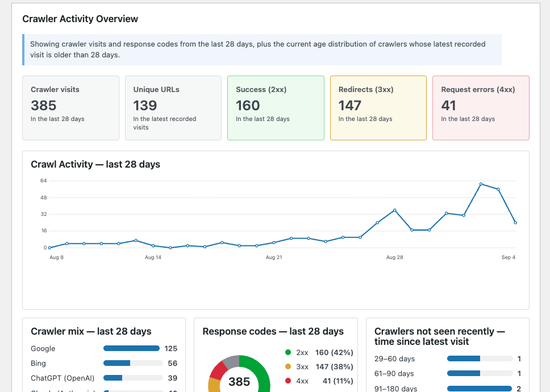Select the Crawler visits 385 card
Screen dimensions: 550x392
pos(71,108)
